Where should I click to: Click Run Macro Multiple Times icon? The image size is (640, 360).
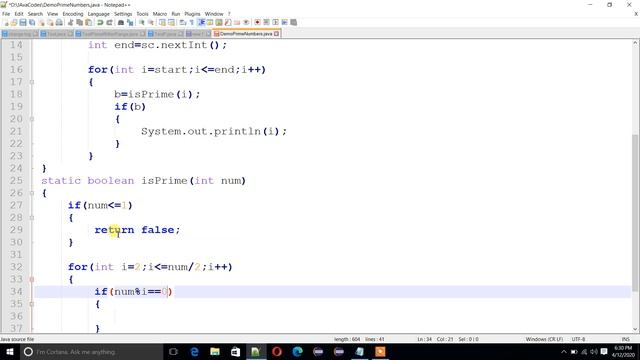pyautogui.click(x=284, y=22)
